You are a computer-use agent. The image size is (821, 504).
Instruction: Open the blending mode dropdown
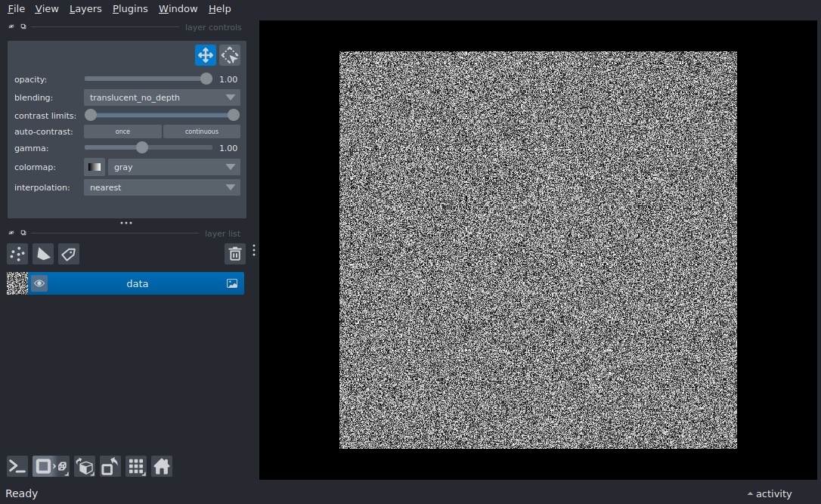tap(162, 97)
